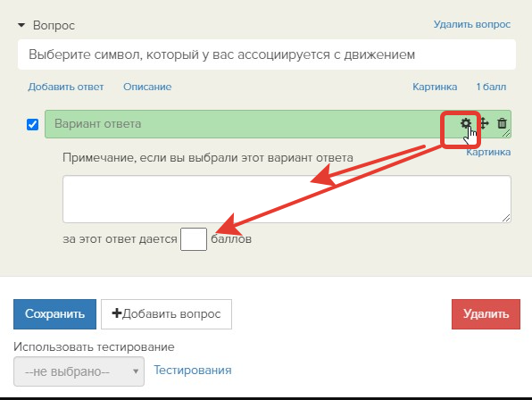
Task: Click into the Вариант ответа field
Action: (x=251, y=124)
